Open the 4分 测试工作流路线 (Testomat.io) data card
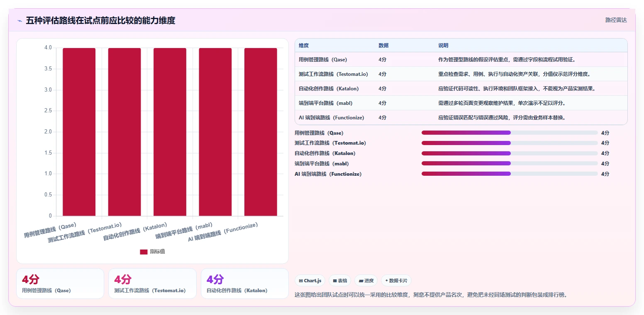This screenshot has height=315, width=644. [152, 283]
